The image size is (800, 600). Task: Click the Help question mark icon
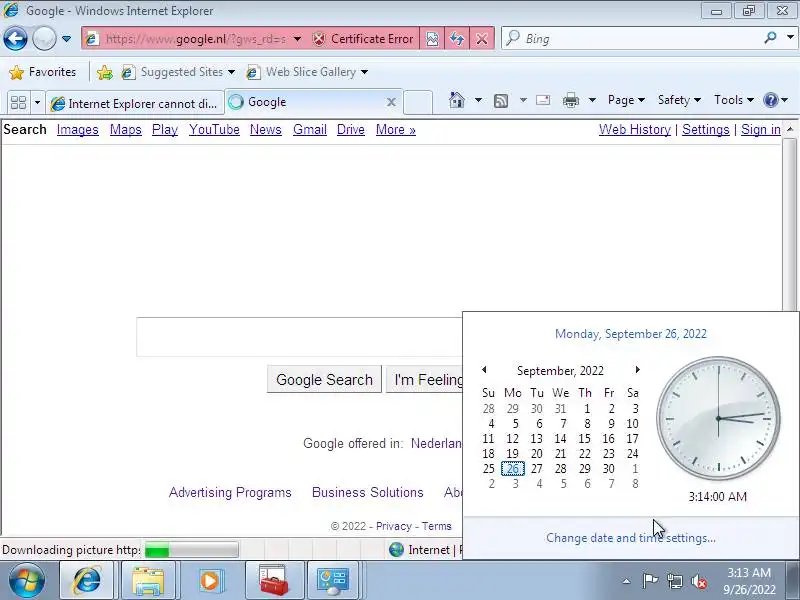(771, 100)
